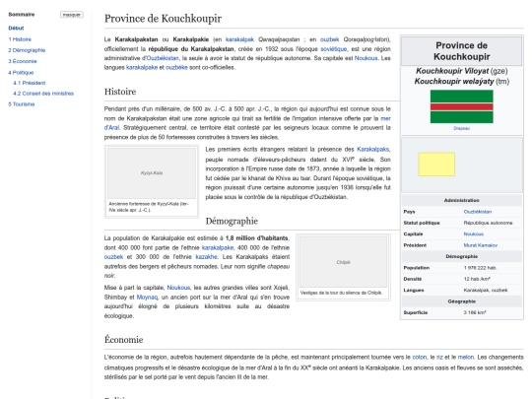Go to subsection 4.1 Président
The height and width of the screenshot is (399, 532).
pyautogui.click(x=30, y=83)
